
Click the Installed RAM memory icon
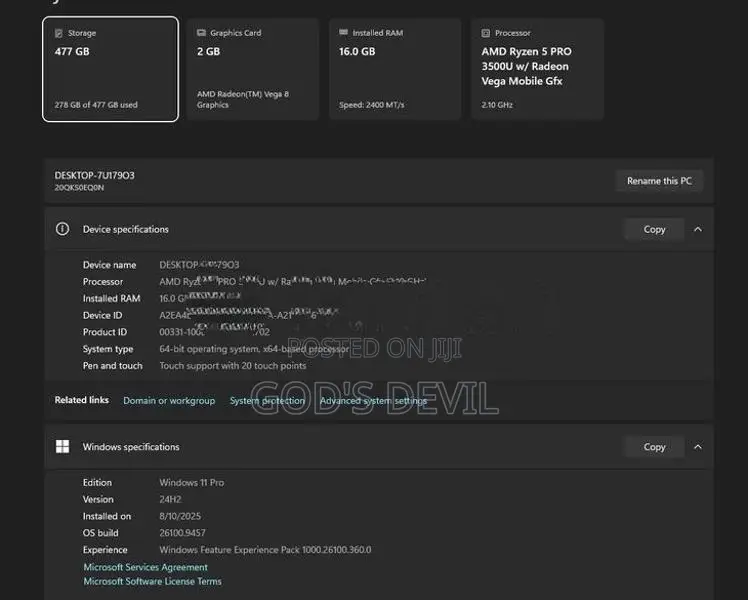(x=343, y=32)
